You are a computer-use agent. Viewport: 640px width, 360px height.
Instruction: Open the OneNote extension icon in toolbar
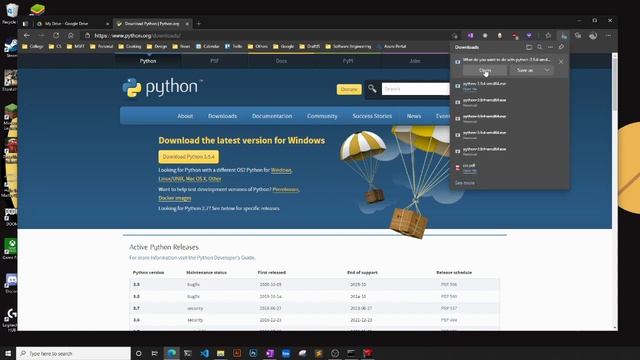coord(470,36)
